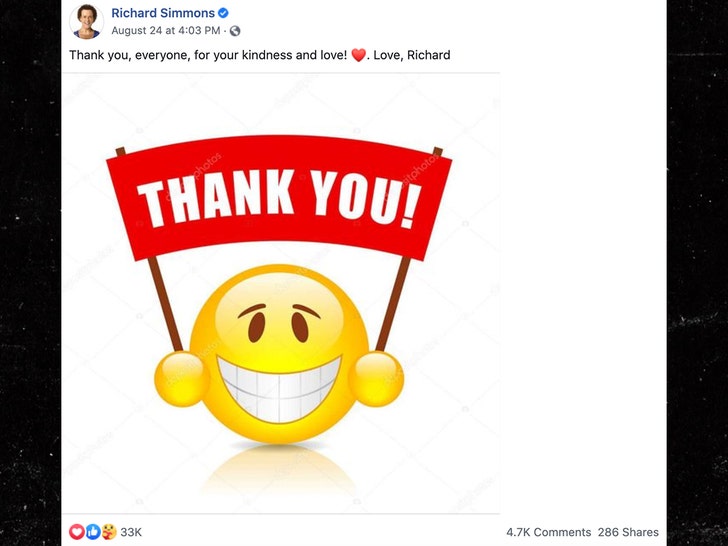Click the red THANK YOU! banner
Viewport: 728px width, 546px height.
(279, 197)
